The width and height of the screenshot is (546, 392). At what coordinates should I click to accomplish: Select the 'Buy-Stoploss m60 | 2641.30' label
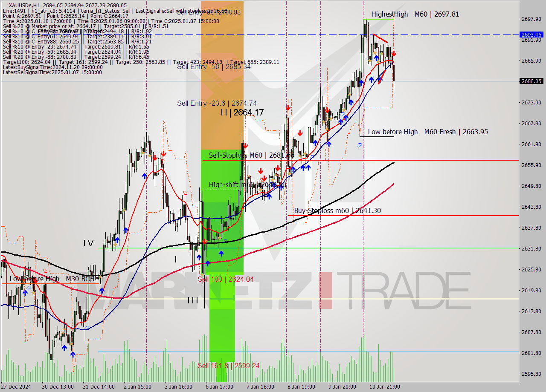337,210
